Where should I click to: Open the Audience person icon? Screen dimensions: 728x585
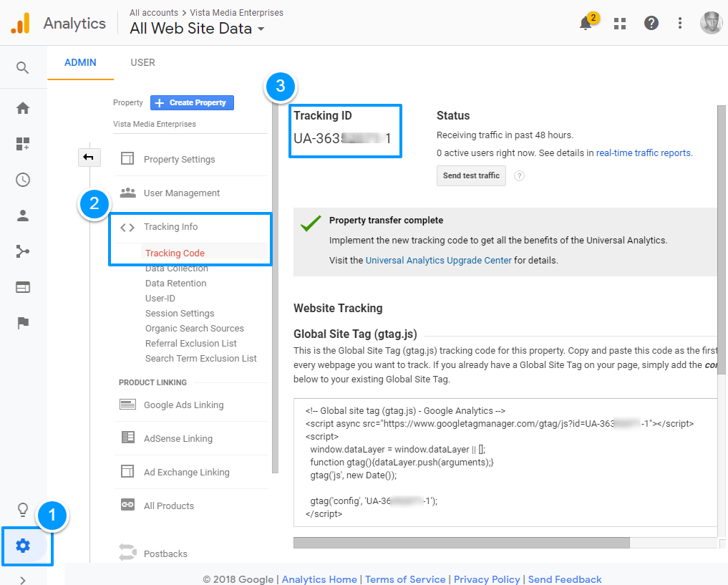(23, 215)
